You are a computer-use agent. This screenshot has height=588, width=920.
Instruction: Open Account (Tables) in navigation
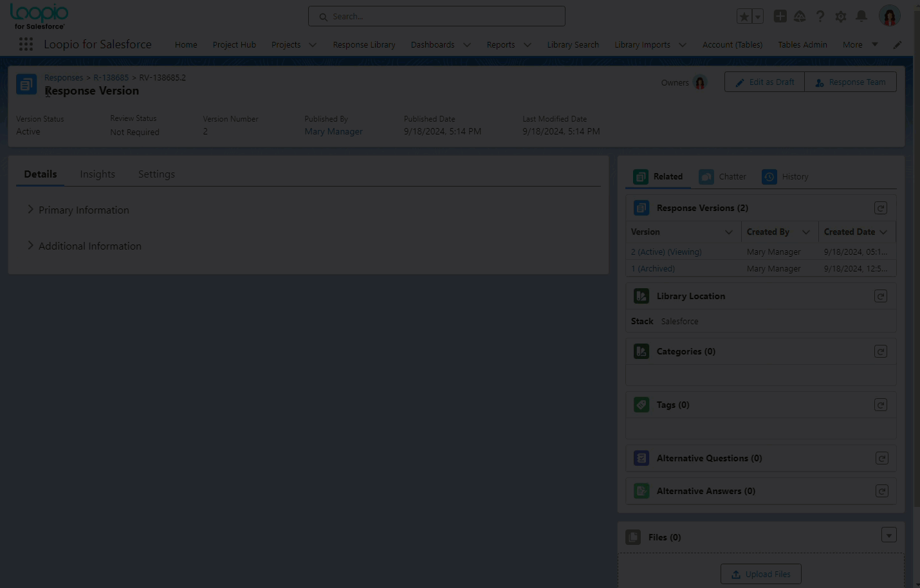[732, 45]
